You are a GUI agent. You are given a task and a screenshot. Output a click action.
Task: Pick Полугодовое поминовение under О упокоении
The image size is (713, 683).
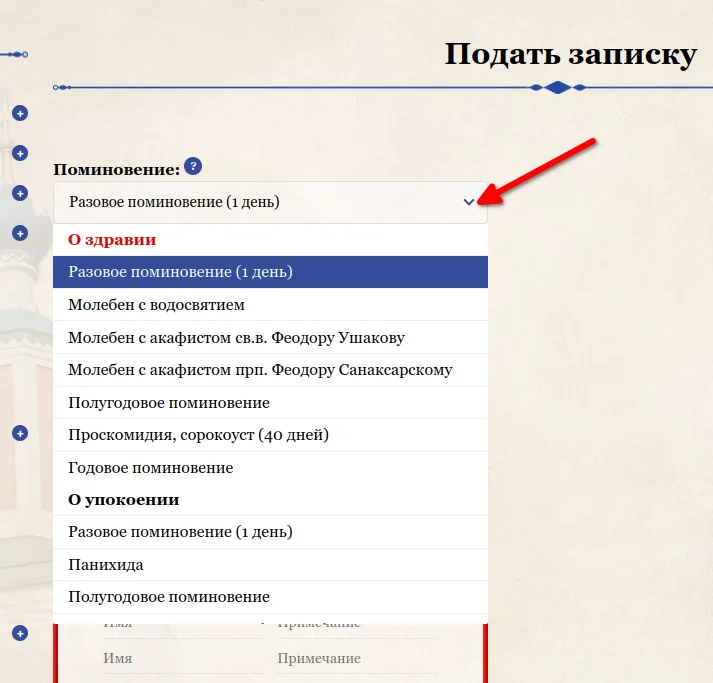(x=270, y=597)
